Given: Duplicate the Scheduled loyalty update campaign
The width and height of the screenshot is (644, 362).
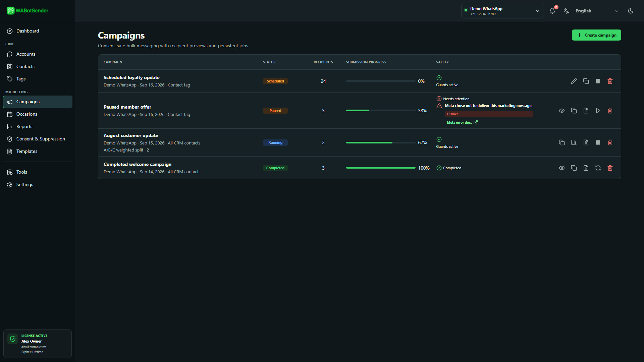Looking at the screenshot, I should [586, 81].
